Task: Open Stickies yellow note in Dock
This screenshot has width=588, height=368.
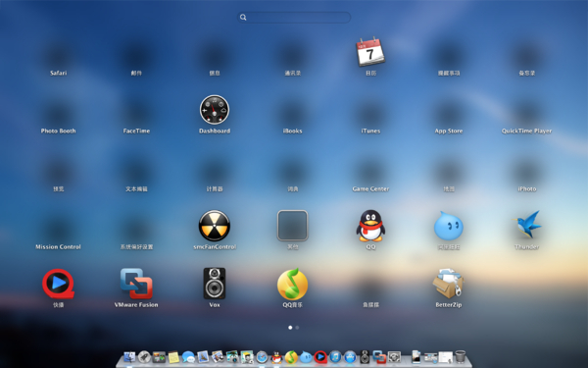Action: click(173, 357)
